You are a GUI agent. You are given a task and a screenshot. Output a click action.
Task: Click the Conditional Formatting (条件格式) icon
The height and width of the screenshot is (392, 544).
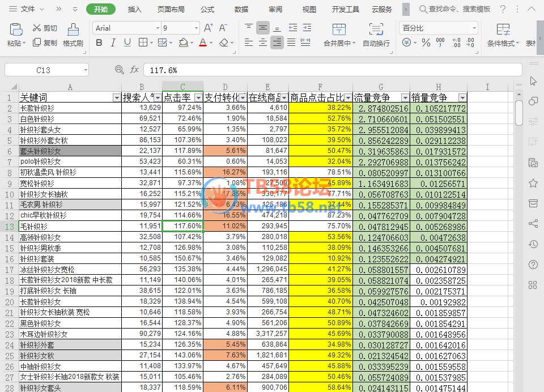(x=503, y=29)
